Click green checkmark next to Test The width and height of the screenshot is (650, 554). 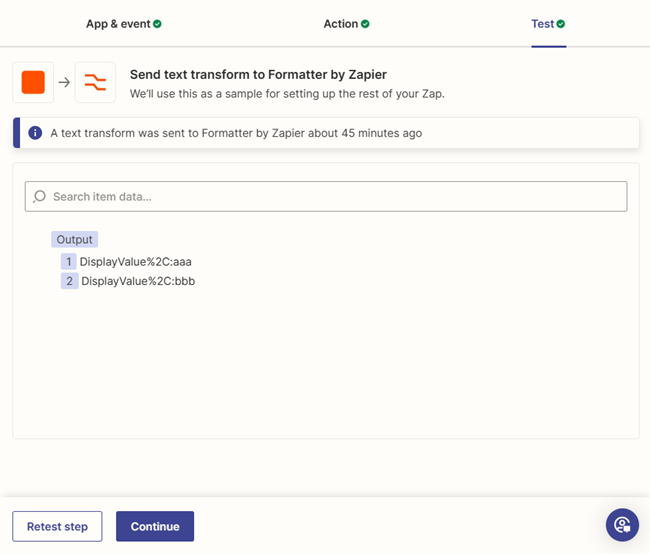(560, 24)
